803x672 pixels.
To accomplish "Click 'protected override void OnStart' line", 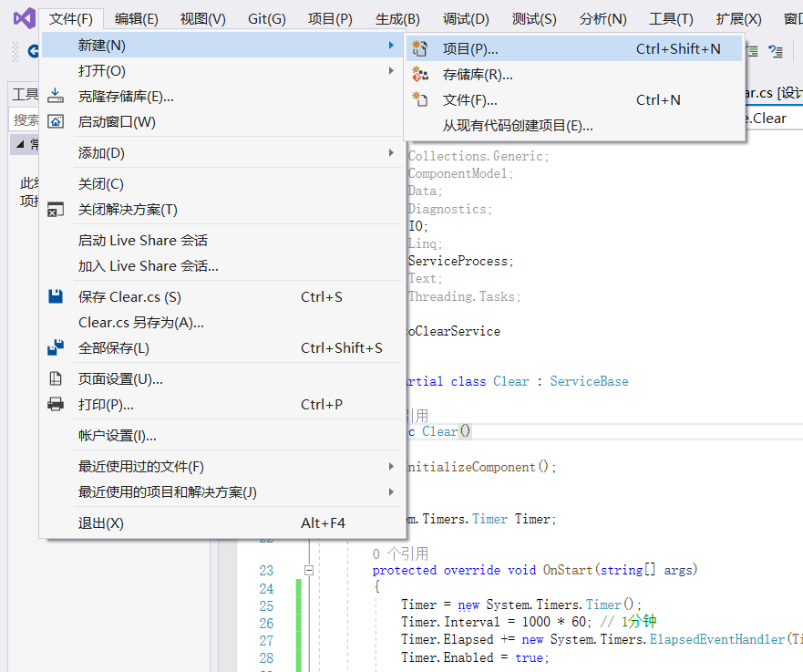I will (x=535, y=570).
